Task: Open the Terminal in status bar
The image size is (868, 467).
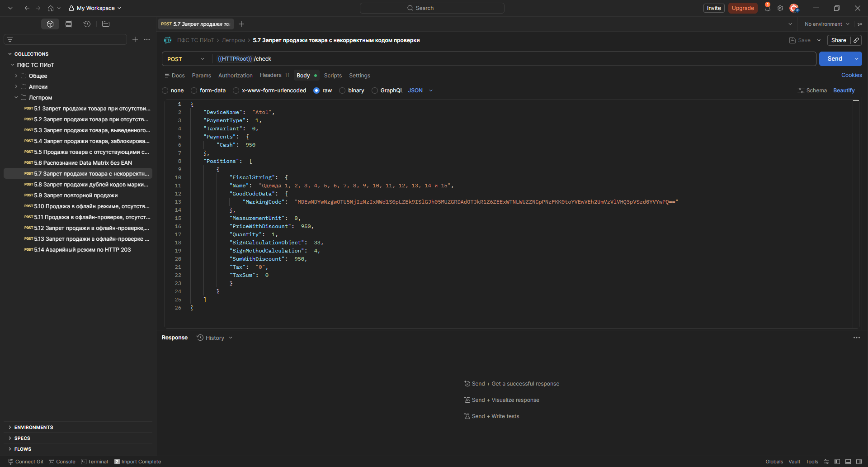Action: coord(94,462)
